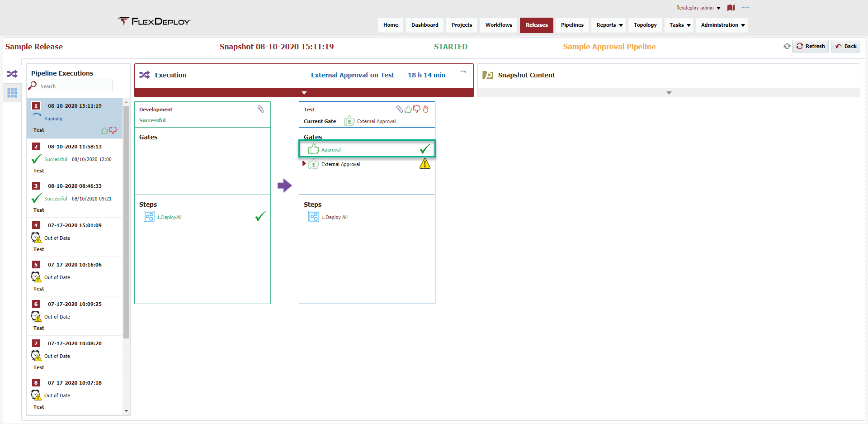The width and height of the screenshot is (868, 424).
Task: Open the Projects tab
Action: click(462, 25)
